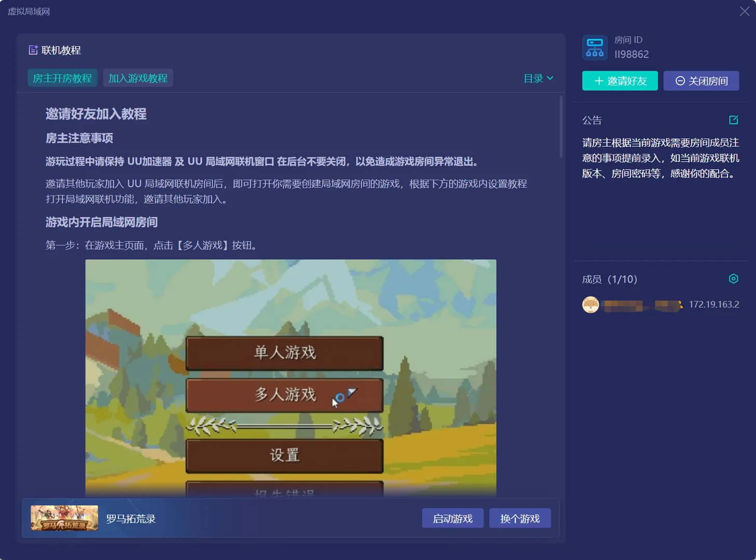Click the 房主注意事项 subheading

pos(79,138)
